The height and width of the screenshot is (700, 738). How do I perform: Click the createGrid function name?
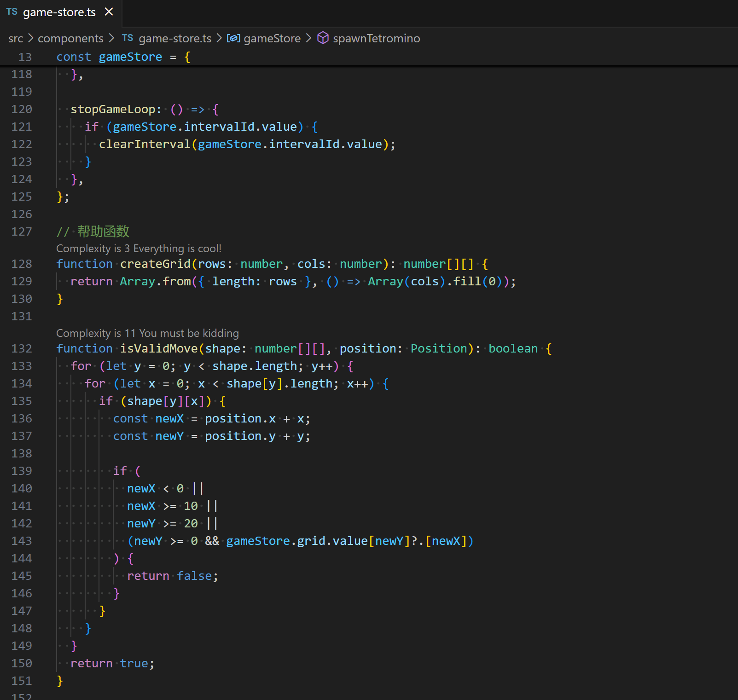click(155, 264)
